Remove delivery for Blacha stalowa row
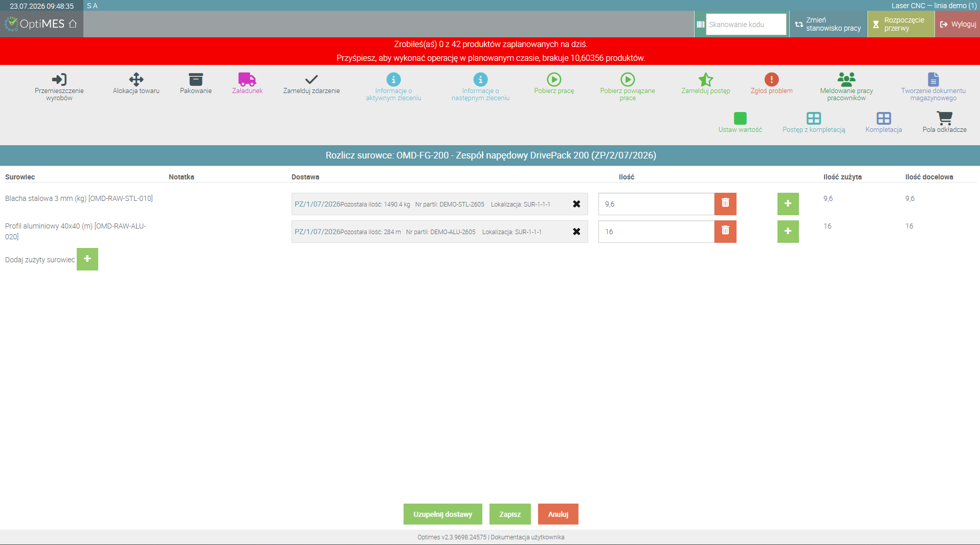 (576, 204)
